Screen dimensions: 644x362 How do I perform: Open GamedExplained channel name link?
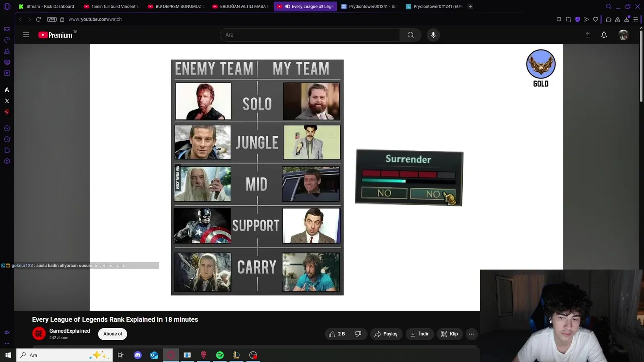click(x=69, y=331)
